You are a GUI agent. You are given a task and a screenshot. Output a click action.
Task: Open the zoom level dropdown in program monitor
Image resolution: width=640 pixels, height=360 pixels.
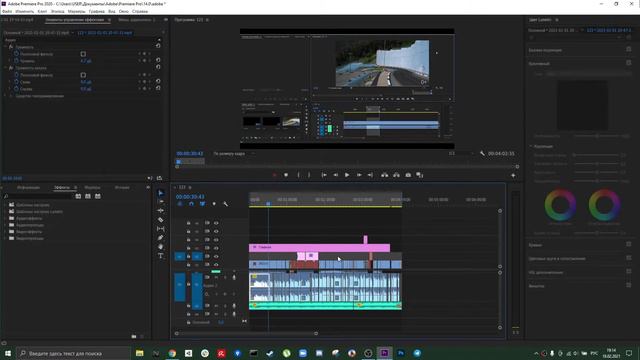point(233,153)
